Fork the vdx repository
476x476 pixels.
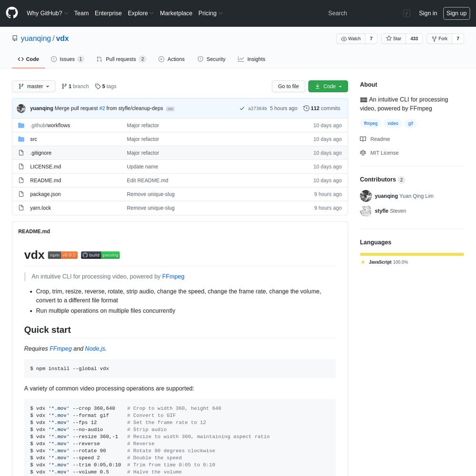[x=439, y=39]
